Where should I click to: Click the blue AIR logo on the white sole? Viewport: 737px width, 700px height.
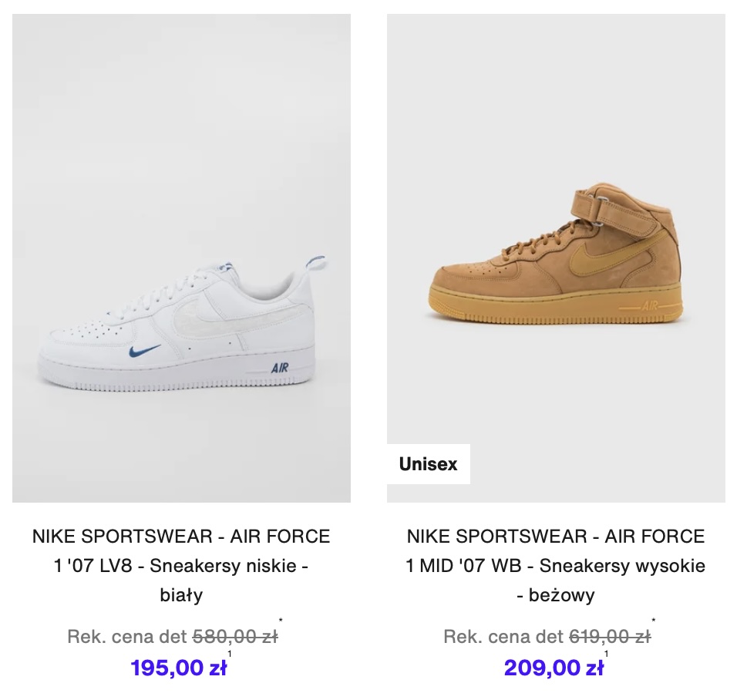[x=280, y=368]
